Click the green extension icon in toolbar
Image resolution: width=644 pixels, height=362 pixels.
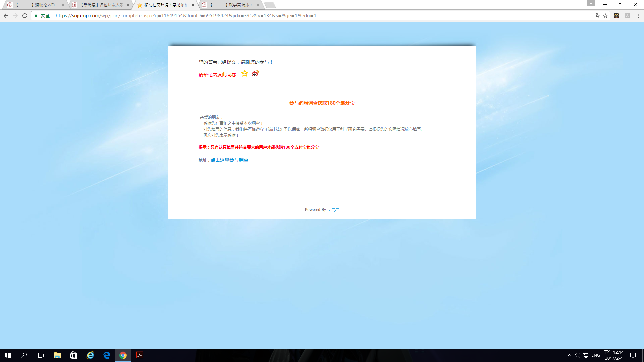616,16
